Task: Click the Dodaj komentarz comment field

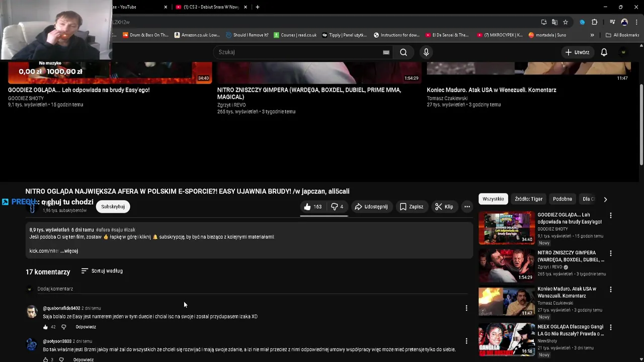Action: click(x=252, y=289)
